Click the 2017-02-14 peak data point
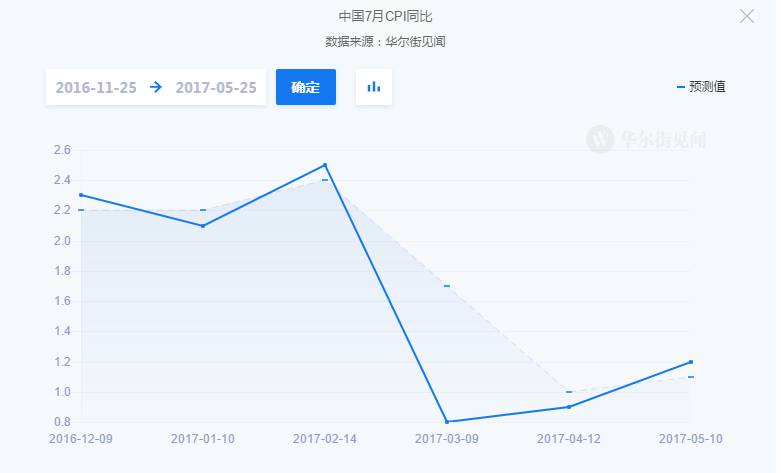This screenshot has height=473, width=781. point(325,165)
